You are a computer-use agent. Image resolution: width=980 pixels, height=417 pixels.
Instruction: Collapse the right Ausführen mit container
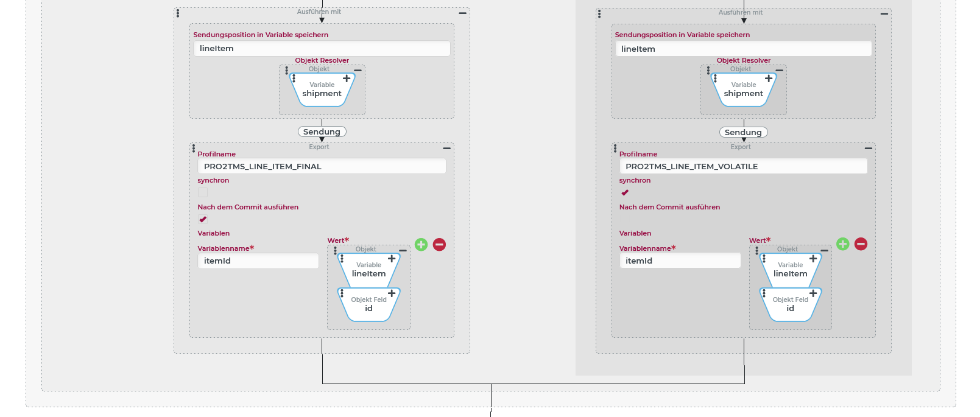[884, 13]
